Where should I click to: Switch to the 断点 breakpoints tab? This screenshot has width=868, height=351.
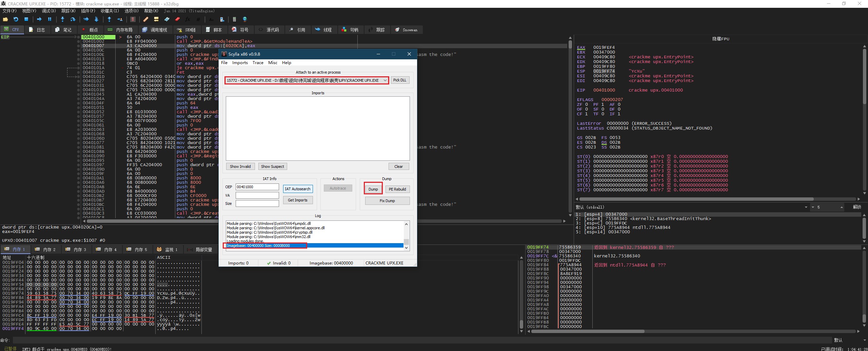tap(90, 30)
